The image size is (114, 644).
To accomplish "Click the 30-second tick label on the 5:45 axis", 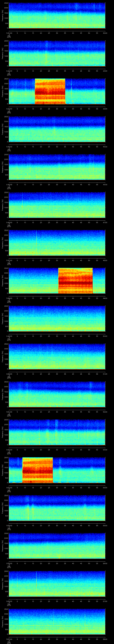I will pyautogui.click(x=57, y=184).
